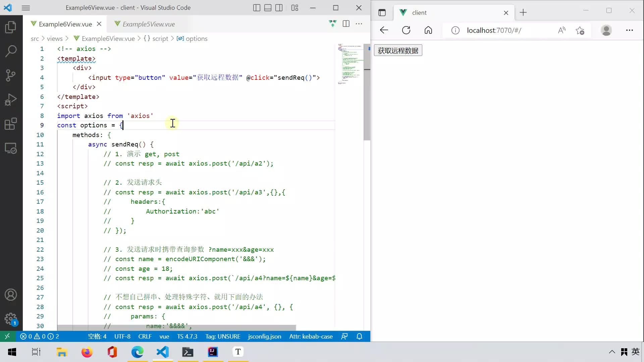644x362 pixels.
Task: Click the back navigation button in browser
Action: [383, 30]
